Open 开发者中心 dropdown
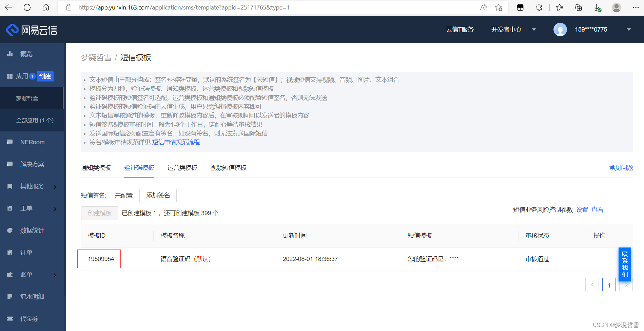The width and height of the screenshot is (644, 331). 513,30
